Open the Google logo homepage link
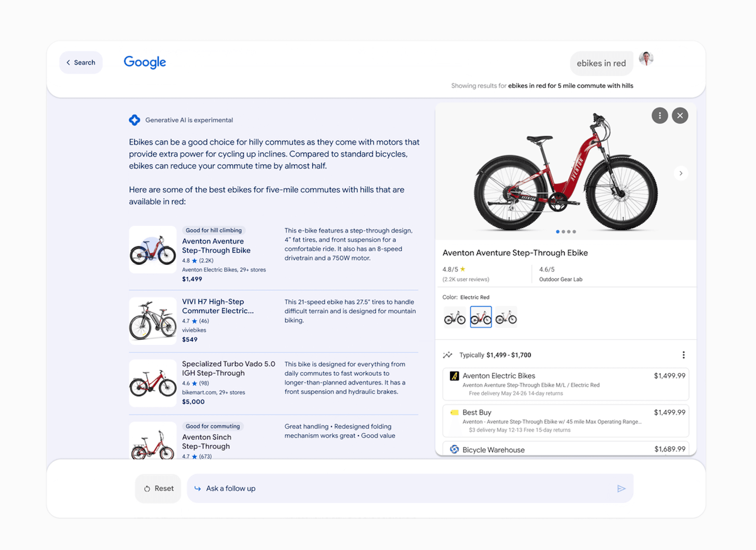The height and width of the screenshot is (550, 756). pyautogui.click(x=145, y=62)
